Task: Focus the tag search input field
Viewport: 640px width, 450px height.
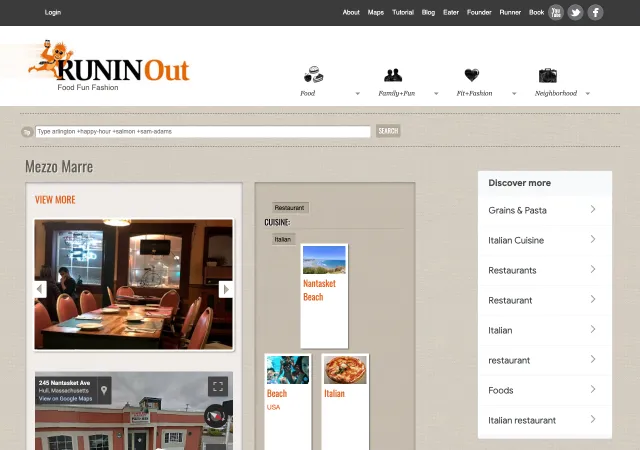Action: coord(203,131)
